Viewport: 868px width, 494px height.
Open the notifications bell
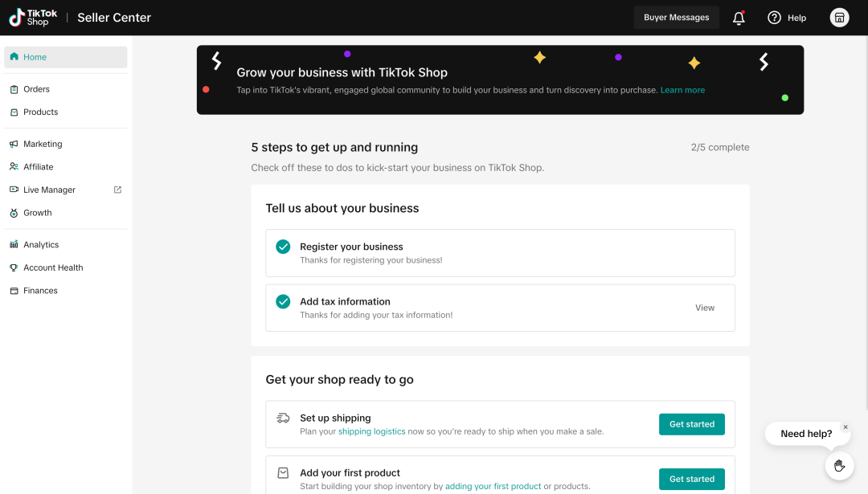739,18
